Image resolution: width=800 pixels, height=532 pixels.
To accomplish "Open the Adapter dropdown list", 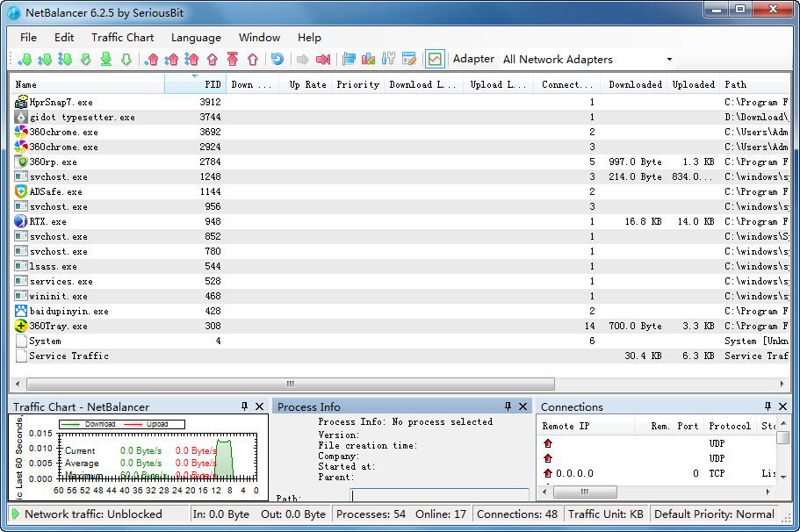I will pos(669,60).
